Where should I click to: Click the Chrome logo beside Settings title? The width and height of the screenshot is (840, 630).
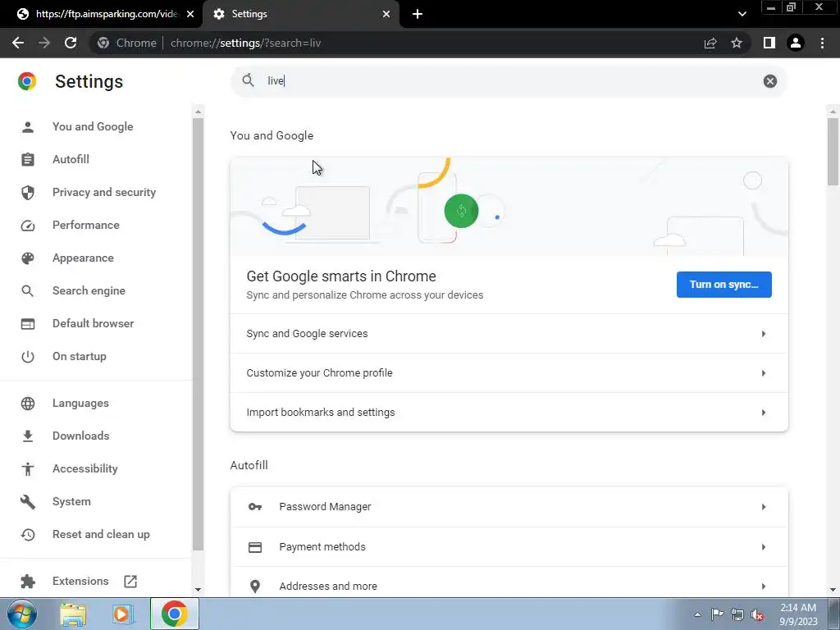[27, 81]
